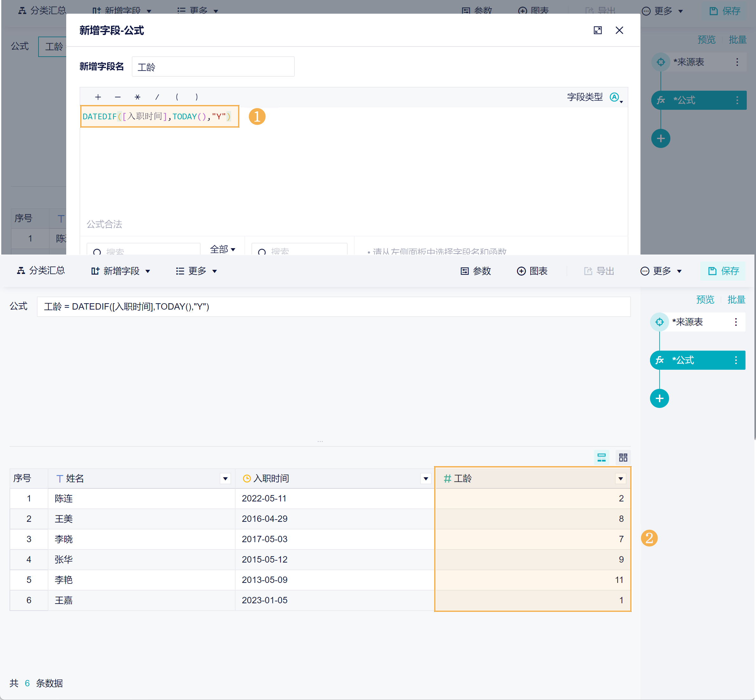Click the teal plus add-step button in lower panel
The height and width of the screenshot is (700, 756).
click(x=659, y=398)
